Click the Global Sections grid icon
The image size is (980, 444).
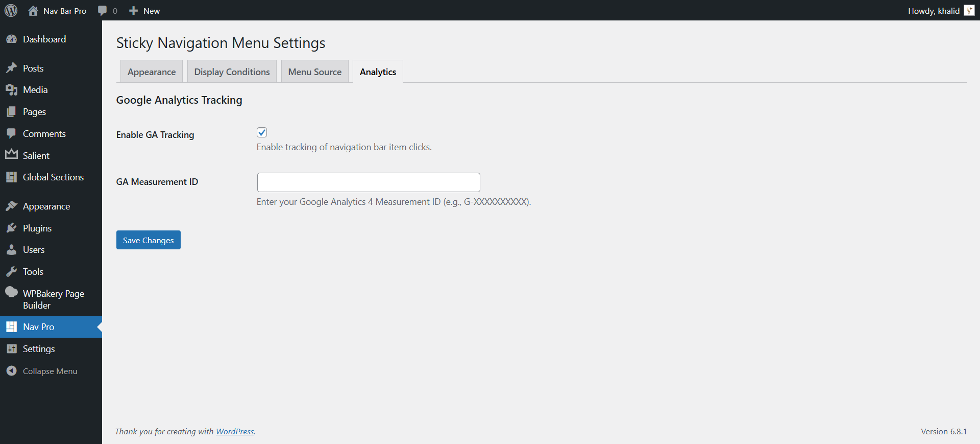(x=11, y=177)
